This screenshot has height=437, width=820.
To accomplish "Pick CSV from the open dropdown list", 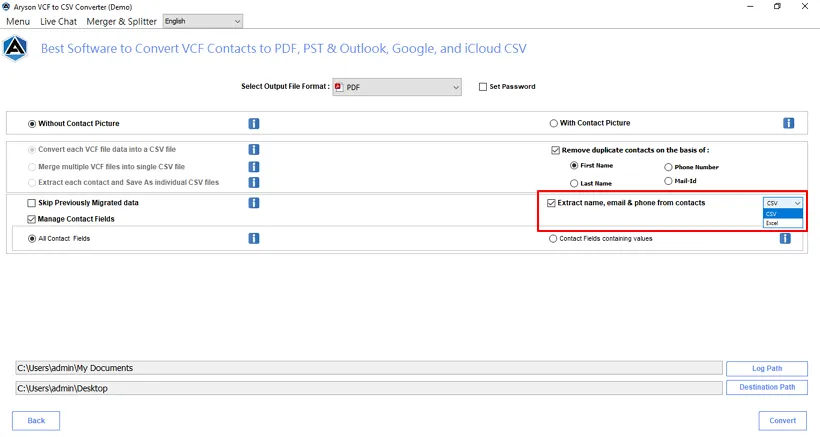I will coord(783,214).
